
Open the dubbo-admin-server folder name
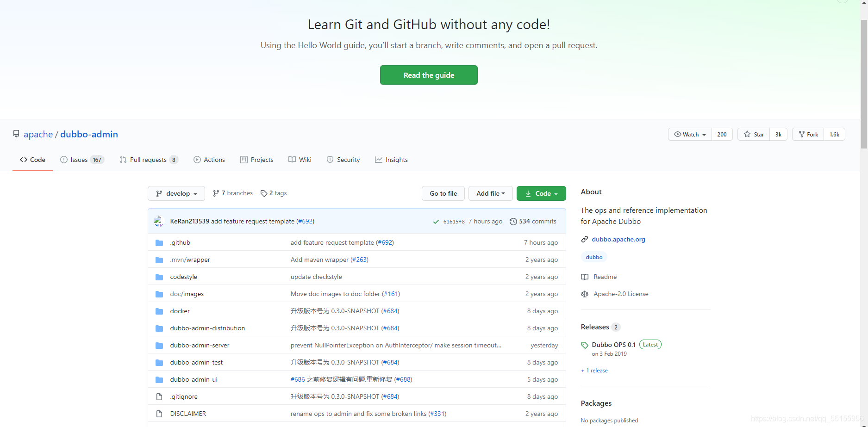point(200,345)
